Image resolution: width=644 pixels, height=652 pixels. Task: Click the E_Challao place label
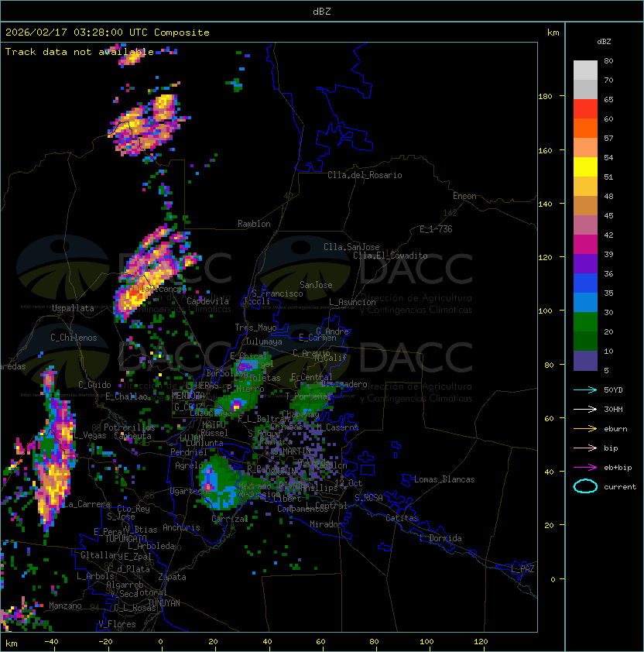[126, 396]
